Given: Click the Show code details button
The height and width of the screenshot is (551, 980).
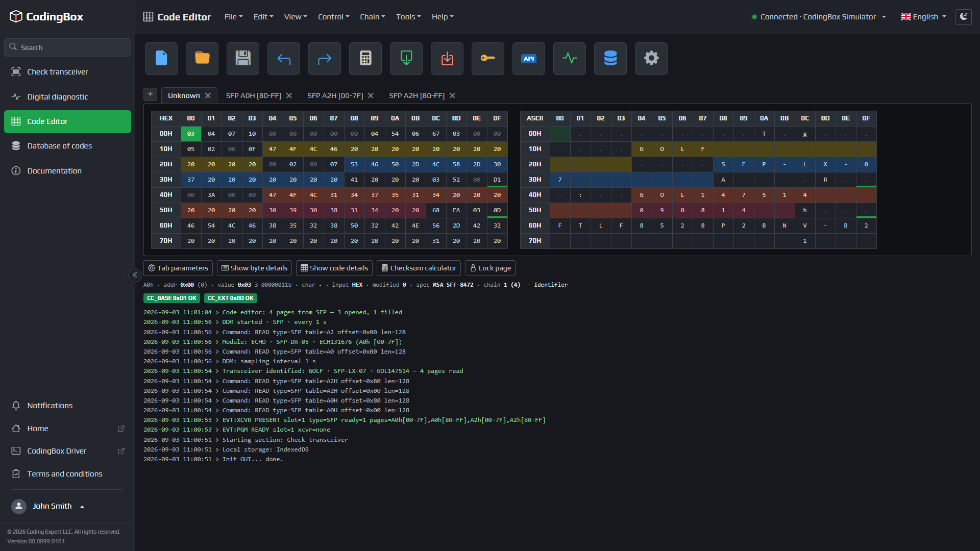Looking at the screenshot, I should (x=334, y=268).
